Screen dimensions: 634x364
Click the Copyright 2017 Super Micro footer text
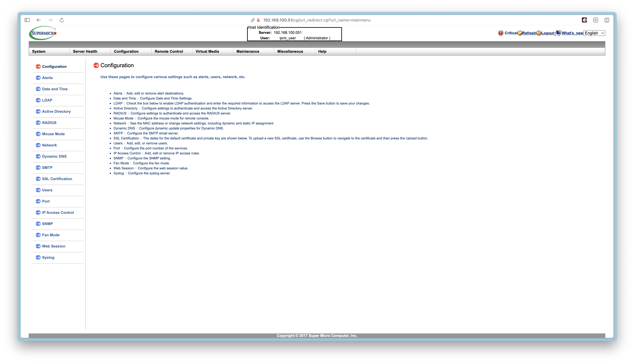pyautogui.click(x=317, y=336)
